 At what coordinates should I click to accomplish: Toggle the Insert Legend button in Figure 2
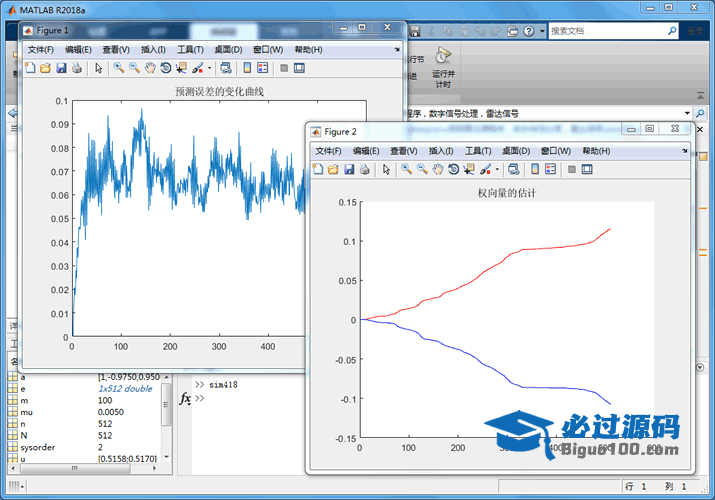click(x=550, y=169)
